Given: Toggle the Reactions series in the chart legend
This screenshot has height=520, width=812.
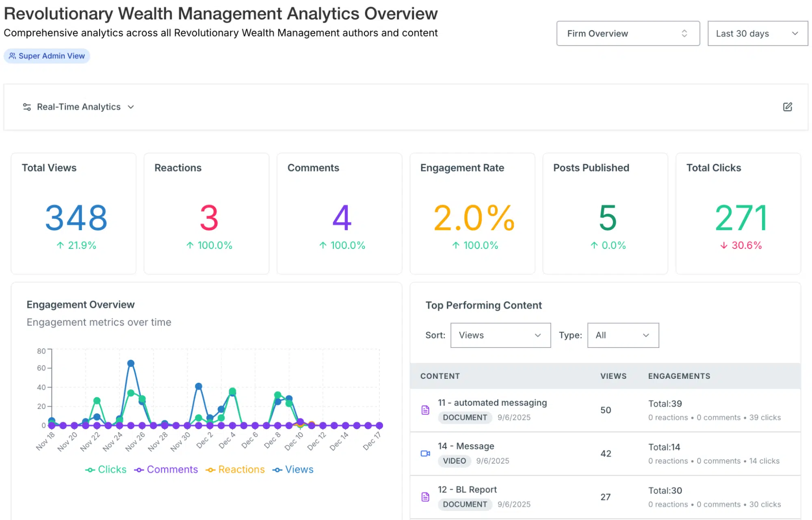Looking at the screenshot, I should (236, 469).
